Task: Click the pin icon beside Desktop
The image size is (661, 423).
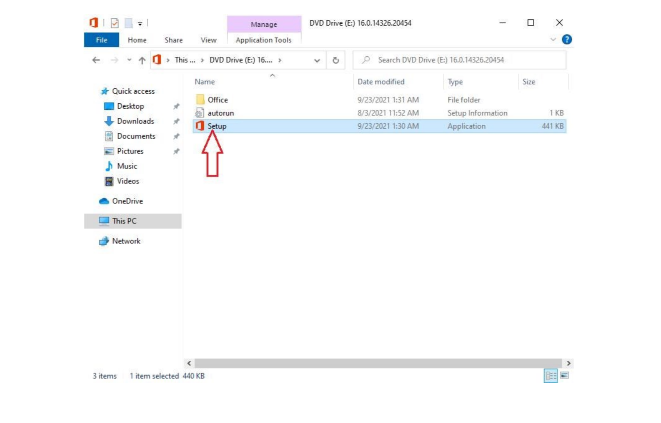Action: click(x=176, y=106)
